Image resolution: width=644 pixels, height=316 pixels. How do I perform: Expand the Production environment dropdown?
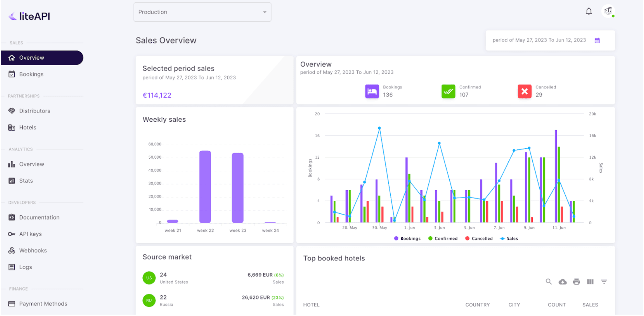[202, 12]
